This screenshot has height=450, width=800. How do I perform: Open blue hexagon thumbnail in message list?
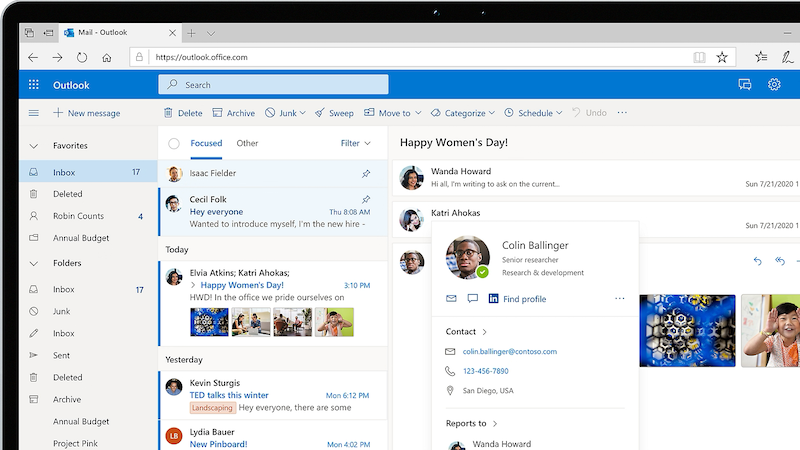point(209,322)
